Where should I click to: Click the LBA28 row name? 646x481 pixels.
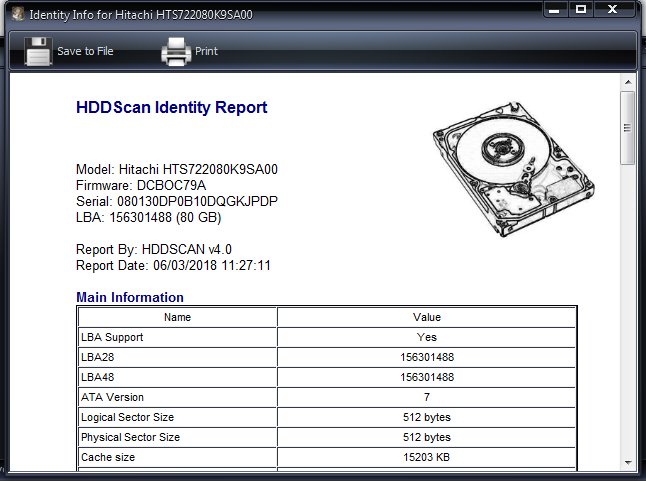[98, 357]
